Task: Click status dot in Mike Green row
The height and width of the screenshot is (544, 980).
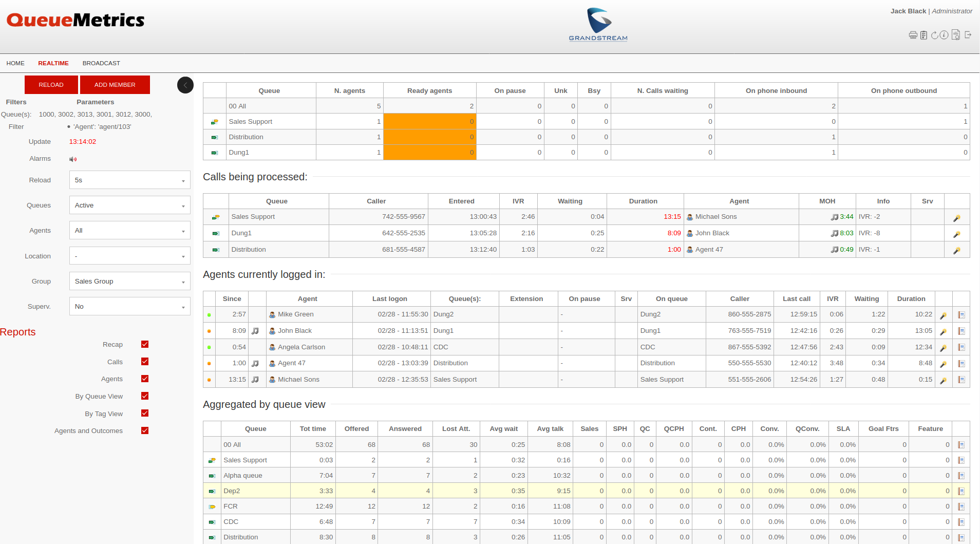Action: tap(209, 315)
